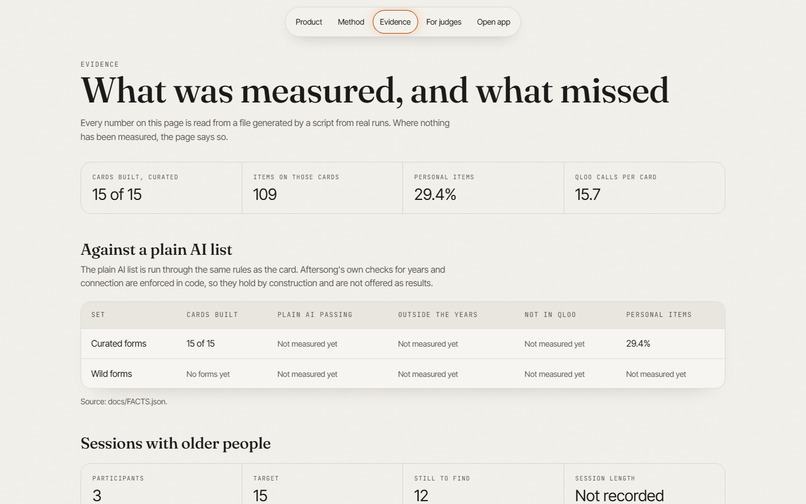Open the Product nav tab
Viewport: 806px width, 504px height.
coord(308,22)
